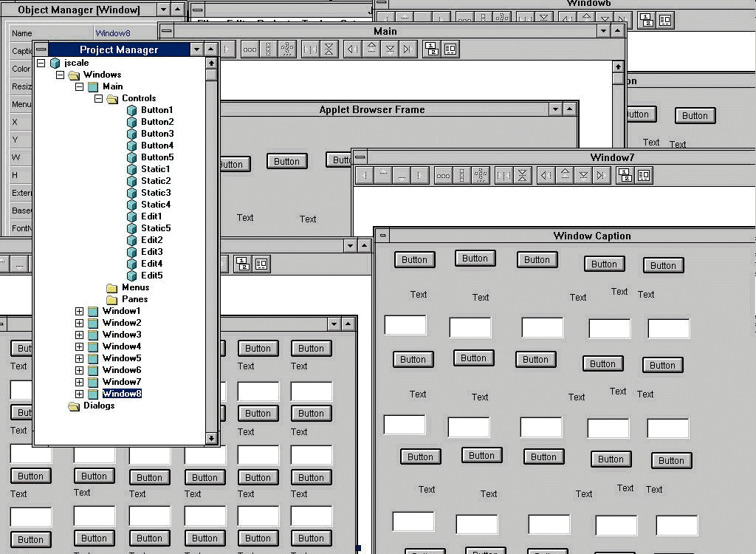
Task: Click the properties form icon in Main toolbar
Action: pyautogui.click(x=450, y=49)
